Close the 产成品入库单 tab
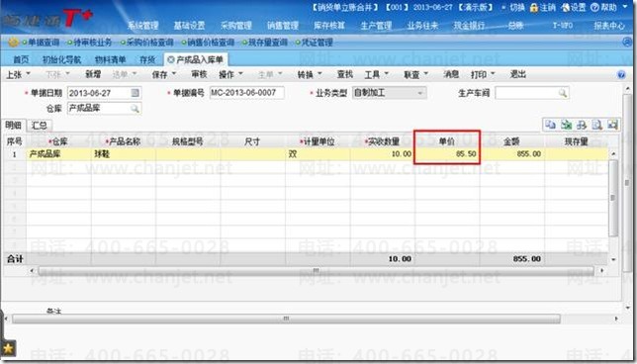This screenshot has height=364, width=637. (171, 59)
